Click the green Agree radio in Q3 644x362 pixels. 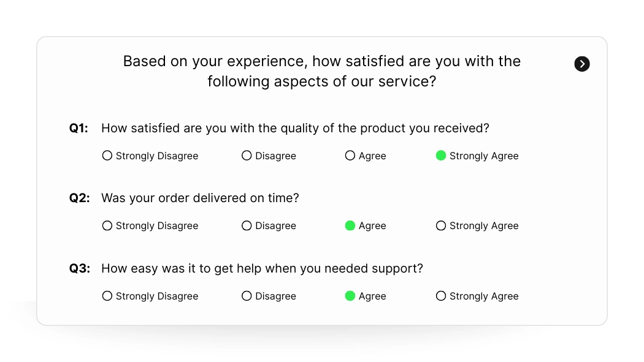tap(350, 296)
